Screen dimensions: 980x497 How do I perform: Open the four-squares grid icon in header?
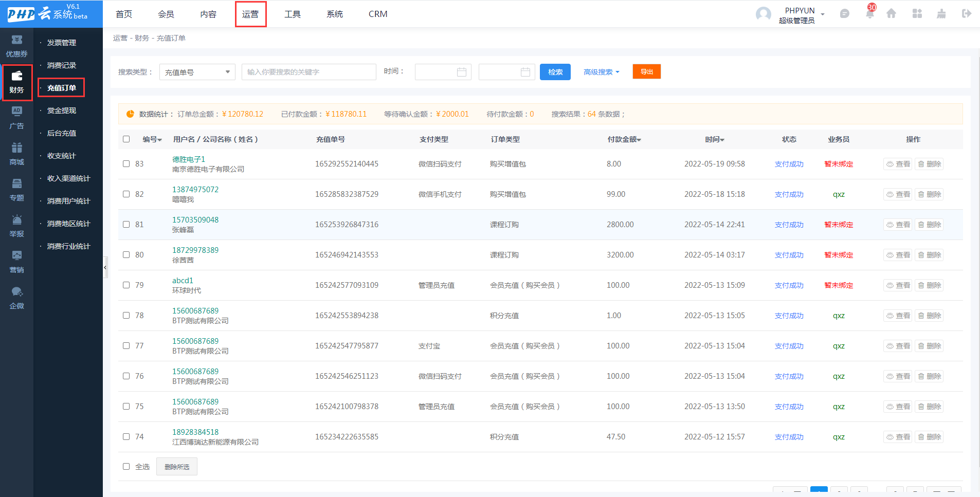click(917, 13)
